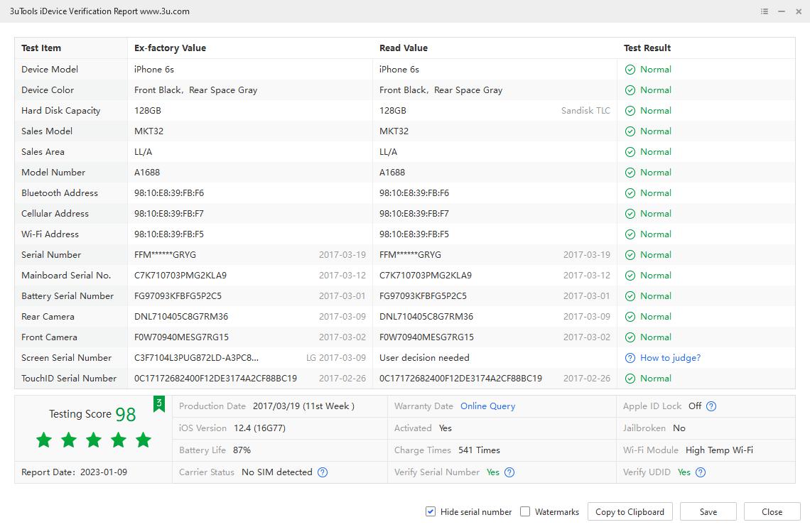The height and width of the screenshot is (532, 810).
Task: Click the Ex-factory Bluetooth address 98:10:E8:39:FB:F6
Action: pos(169,194)
